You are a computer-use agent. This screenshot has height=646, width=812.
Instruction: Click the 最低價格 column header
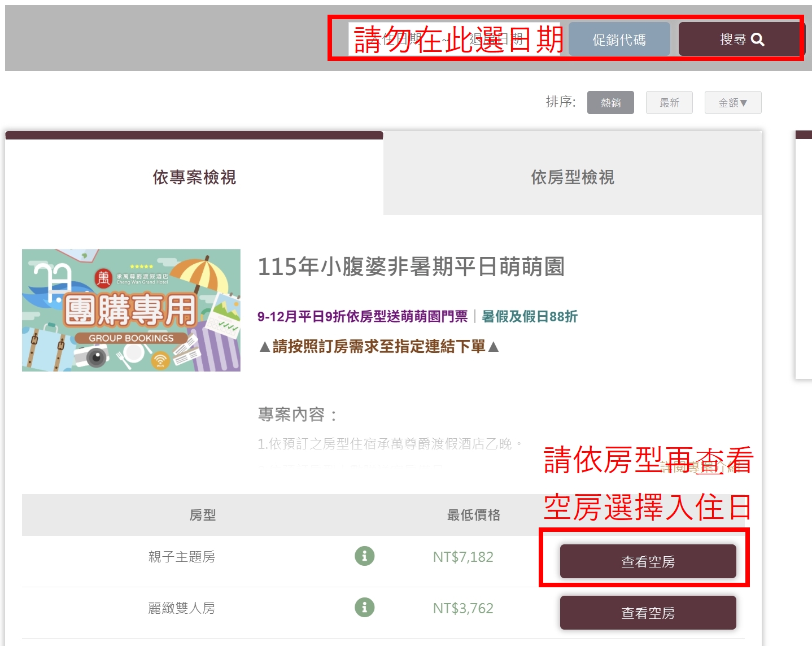click(x=474, y=515)
